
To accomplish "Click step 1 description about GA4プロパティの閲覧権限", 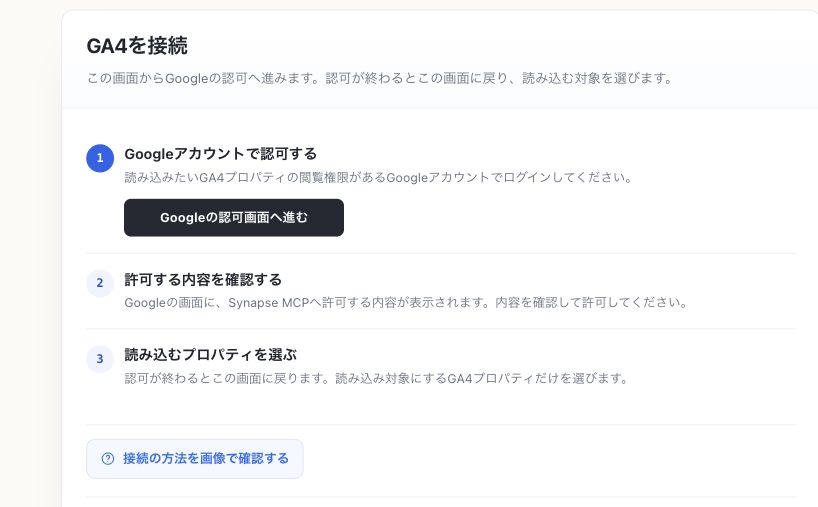I will pos(379,177).
